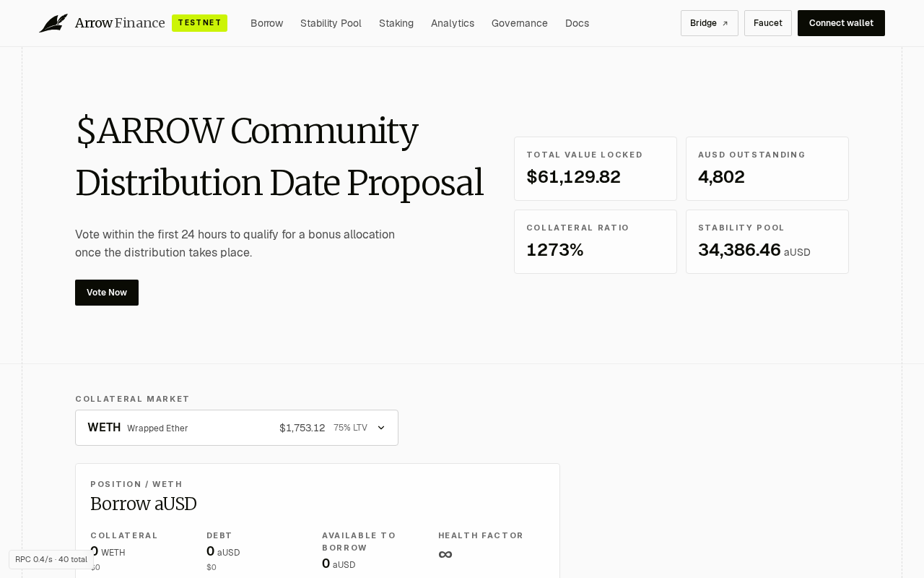
Task: Open the Borrow nav item
Action: (x=266, y=23)
